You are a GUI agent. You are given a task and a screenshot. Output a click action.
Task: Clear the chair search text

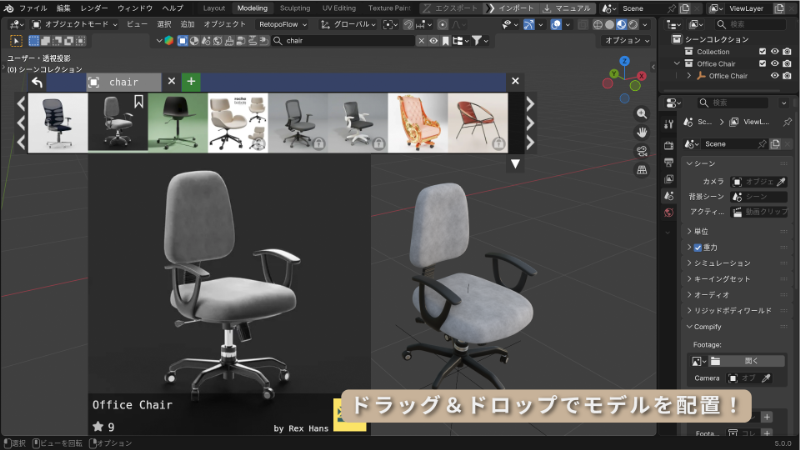pos(421,40)
